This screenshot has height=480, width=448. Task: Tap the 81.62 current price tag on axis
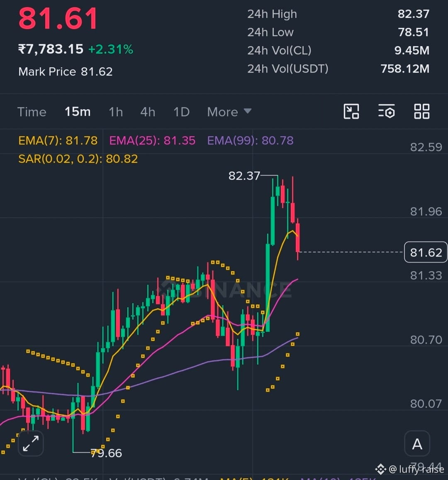pyautogui.click(x=426, y=252)
